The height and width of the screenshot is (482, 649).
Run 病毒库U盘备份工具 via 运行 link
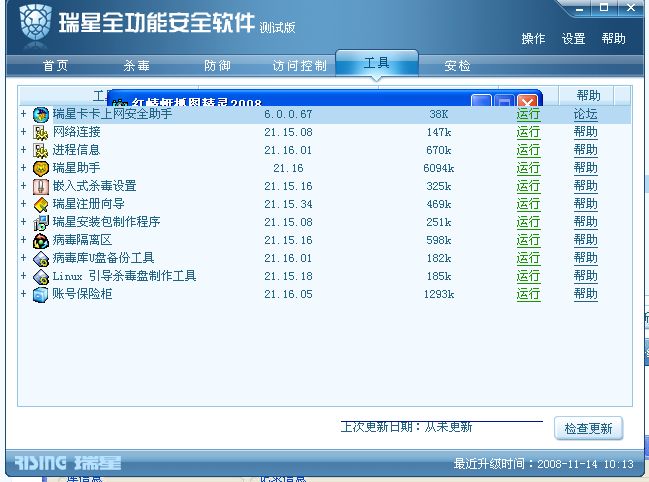(x=528, y=258)
